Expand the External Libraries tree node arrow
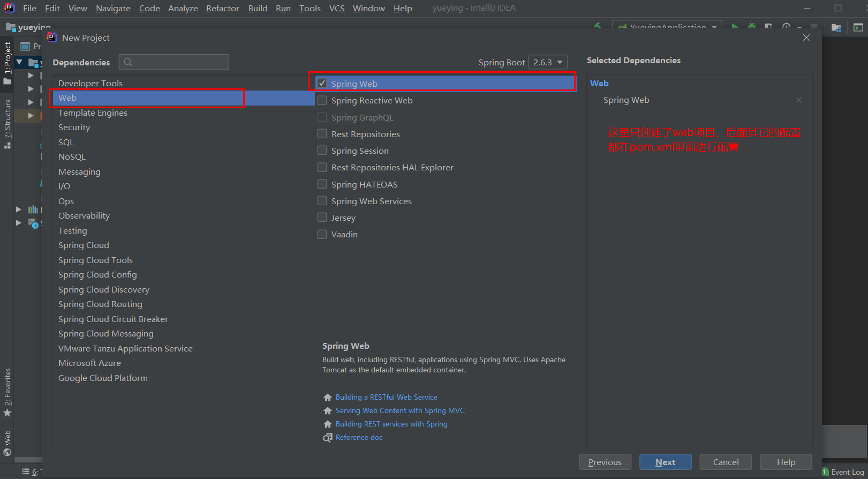The image size is (868, 479). coord(19,209)
